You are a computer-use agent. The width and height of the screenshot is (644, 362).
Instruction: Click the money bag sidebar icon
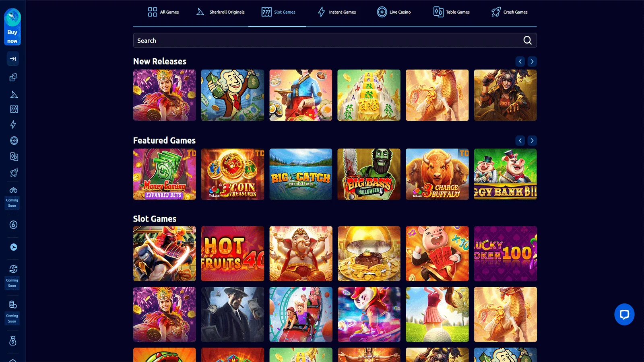(x=13, y=341)
